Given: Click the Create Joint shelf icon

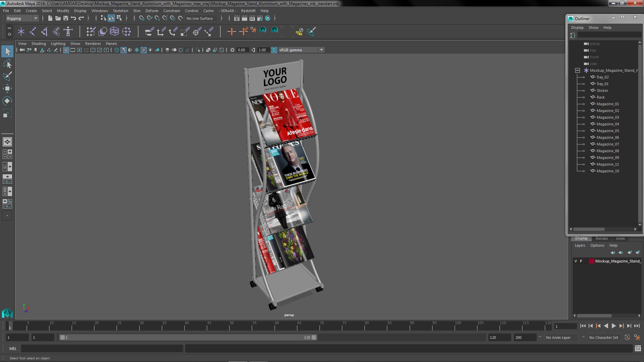Looking at the screenshot, I should click(x=33, y=32).
